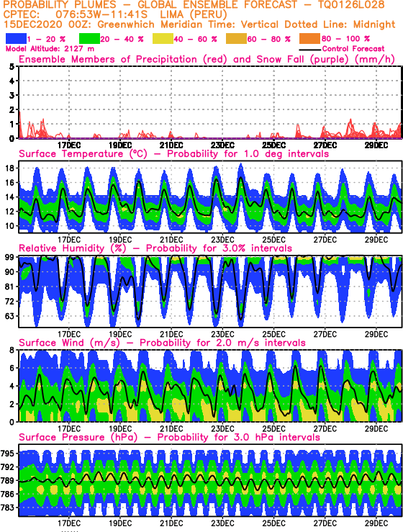Click the gold 60 - 80 % legend swatch

point(237,39)
